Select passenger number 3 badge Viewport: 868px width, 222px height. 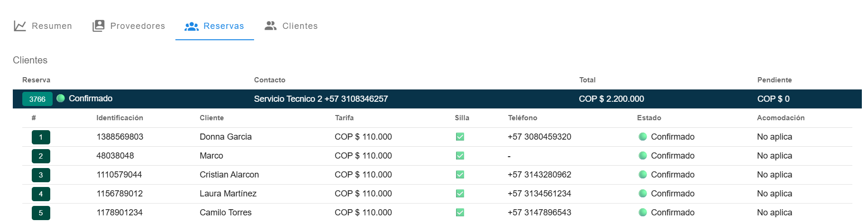[x=41, y=175]
